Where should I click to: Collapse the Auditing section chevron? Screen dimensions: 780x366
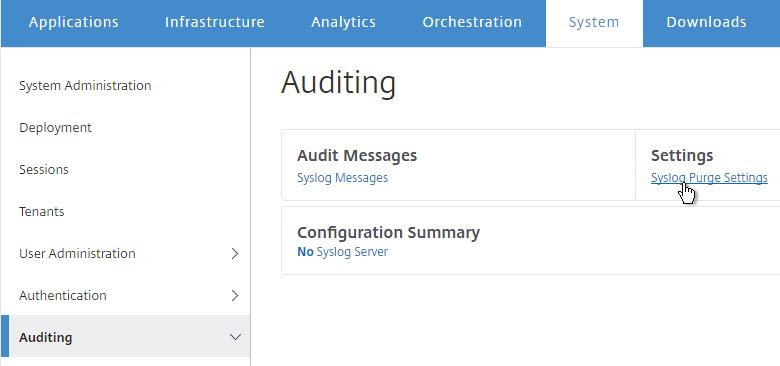pyautogui.click(x=235, y=337)
